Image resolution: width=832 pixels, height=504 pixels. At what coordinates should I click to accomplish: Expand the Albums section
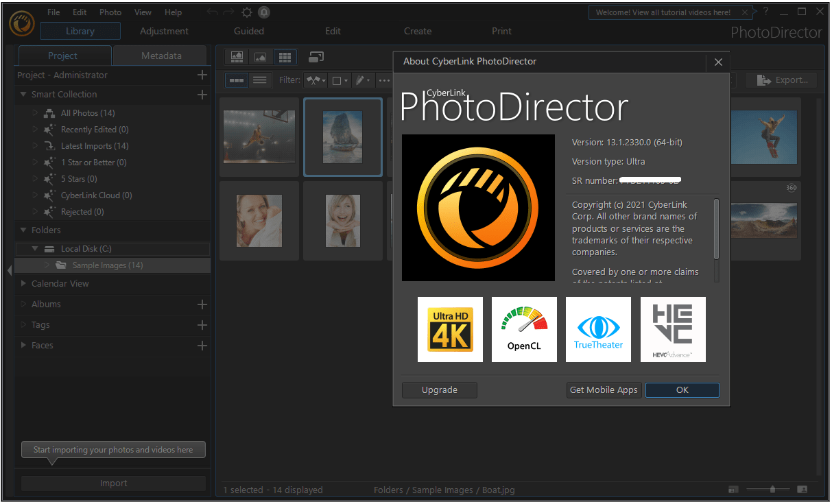(24, 304)
